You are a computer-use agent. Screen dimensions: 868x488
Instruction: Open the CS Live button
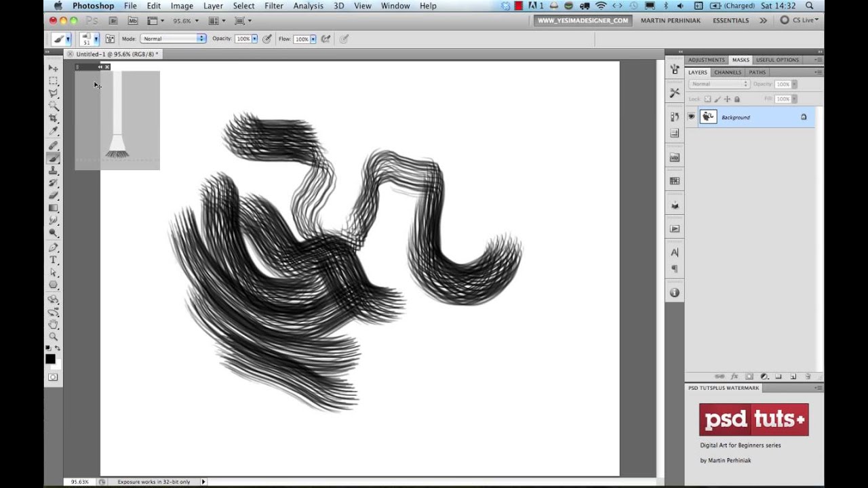click(x=800, y=20)
